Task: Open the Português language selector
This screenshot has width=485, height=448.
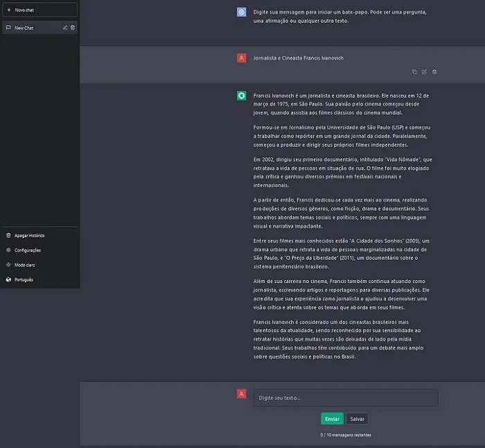Action: point(24,279)
